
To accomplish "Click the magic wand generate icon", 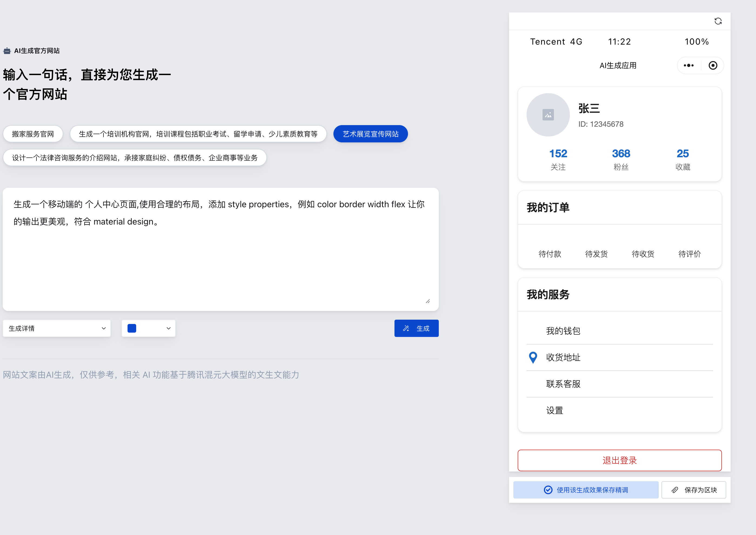I will click(x=406, y=329).
